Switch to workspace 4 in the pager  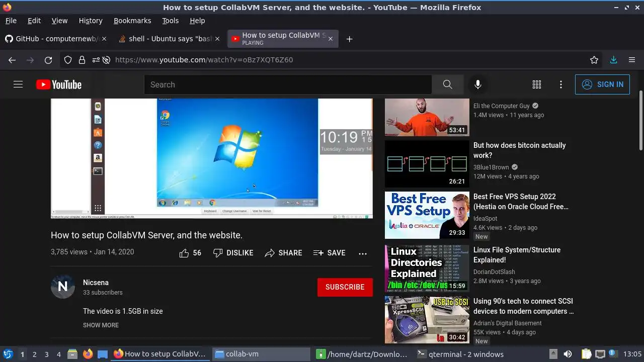pyautogui.click(x=58, y=354)
